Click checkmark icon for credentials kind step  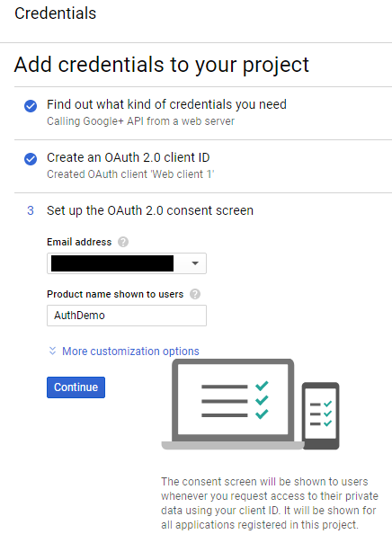pyautogui.click(x=31, y=106)
